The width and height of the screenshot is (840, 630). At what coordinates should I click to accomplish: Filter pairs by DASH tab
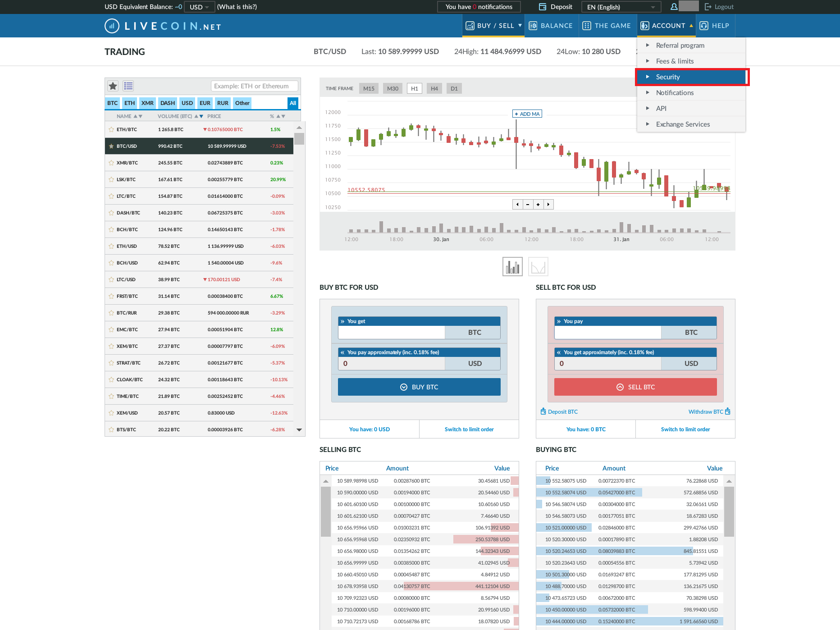click(x=167, y=103)
